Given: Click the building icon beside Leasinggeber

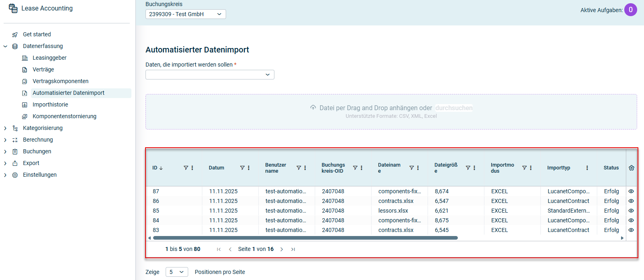Looking at the screenshot, I should pos(25,58).
